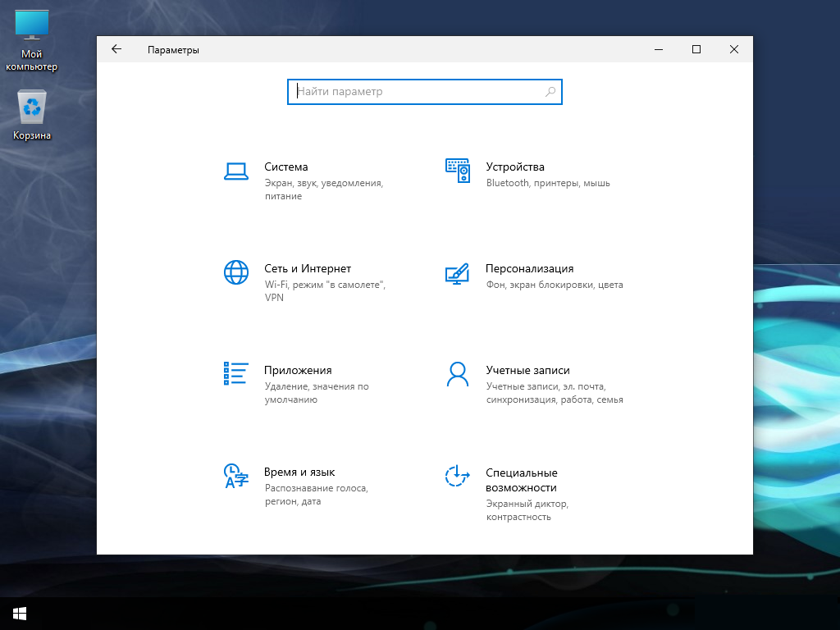
Task: Click the Время и язык clock icon
Action: (236, 476)
